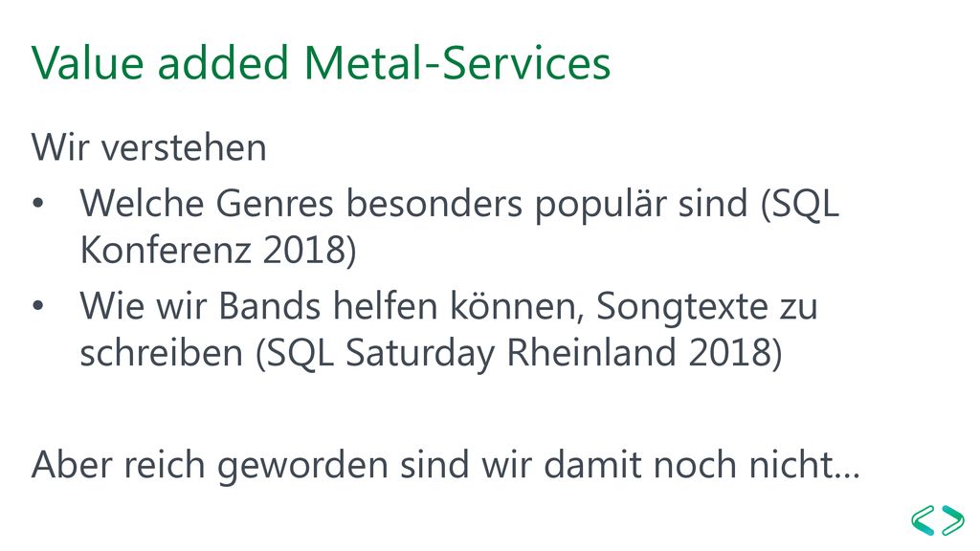Click the 'Konferenz 2018)' text
This screenshot has height=551, width=980.
pos(218,250)
